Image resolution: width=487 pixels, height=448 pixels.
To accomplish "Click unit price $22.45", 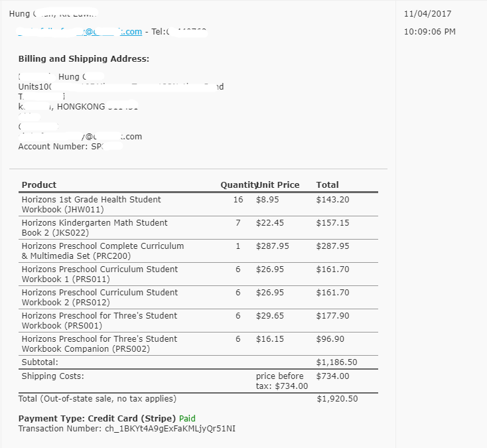I will 269,223.
